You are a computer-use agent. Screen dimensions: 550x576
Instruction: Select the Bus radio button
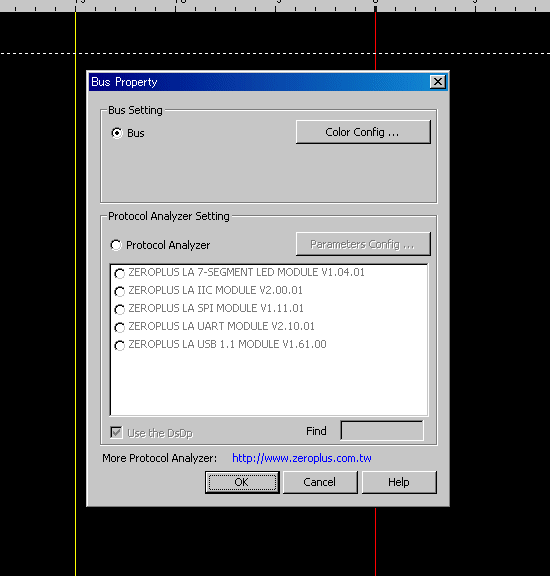(x=117, y=133)
